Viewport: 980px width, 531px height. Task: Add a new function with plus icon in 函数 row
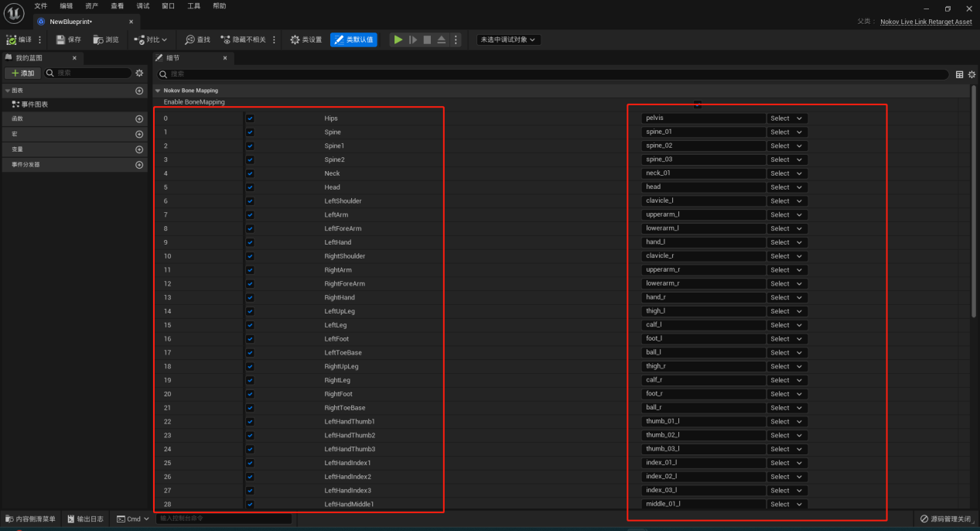(x=139, y=119)
